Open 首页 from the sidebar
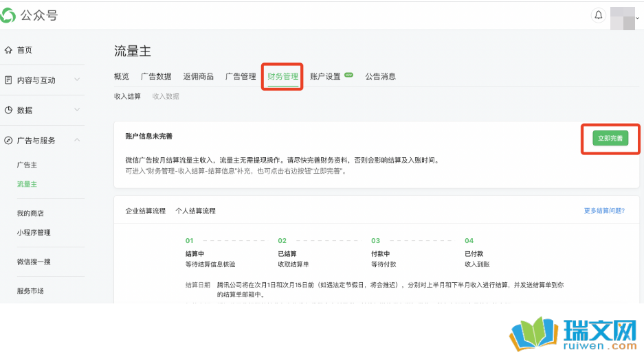This screenshot has height=359, width=644. click(x=25, y=50)
